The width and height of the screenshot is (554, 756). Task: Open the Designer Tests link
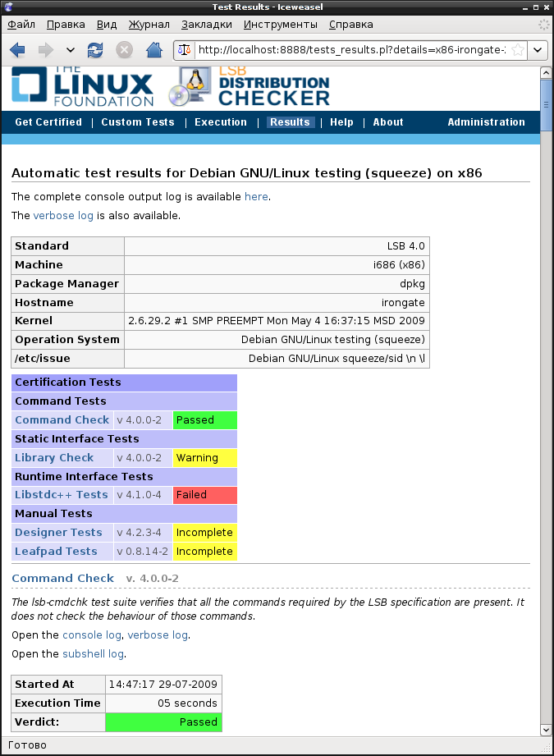[59, 532]
